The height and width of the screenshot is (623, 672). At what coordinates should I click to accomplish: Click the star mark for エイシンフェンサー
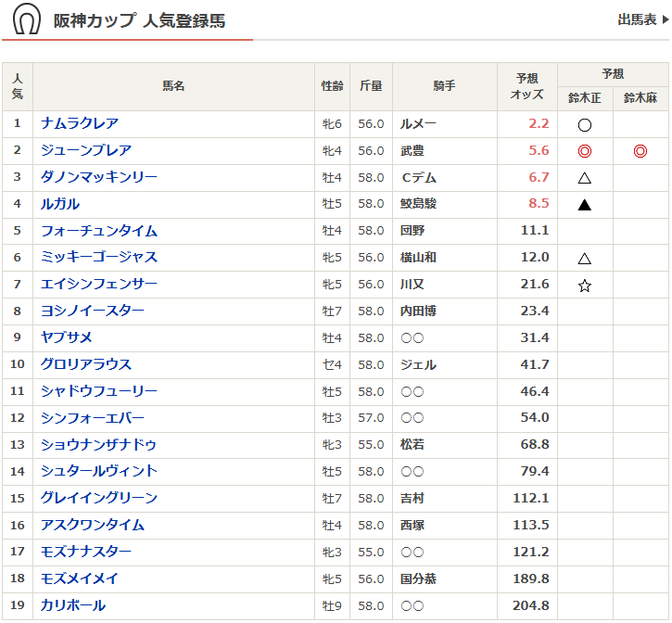(x=585, y=286)
